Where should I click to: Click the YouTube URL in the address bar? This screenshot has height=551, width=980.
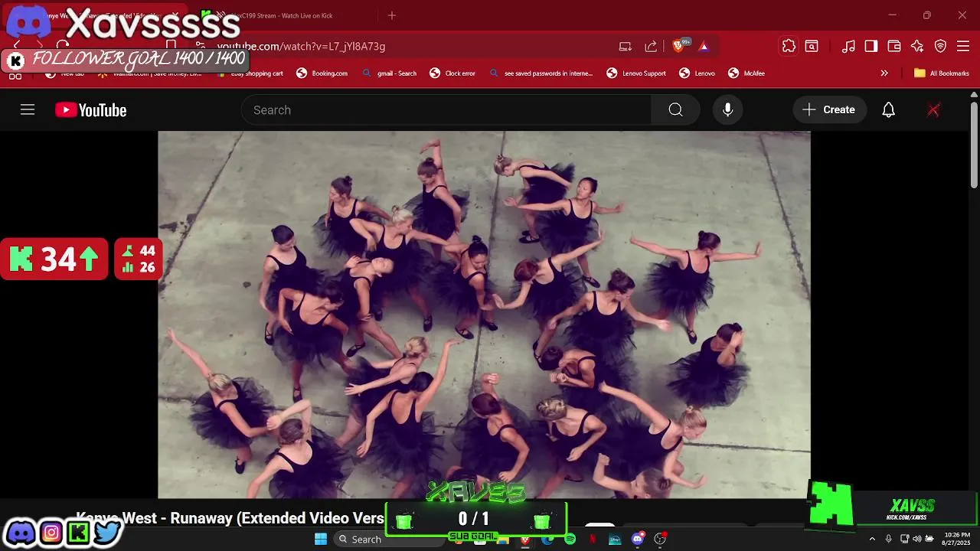301,46
